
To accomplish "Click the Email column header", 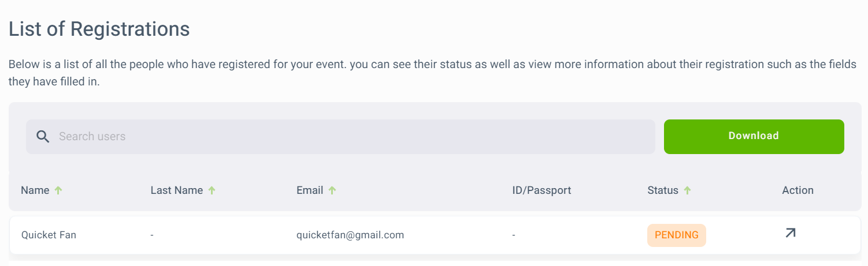I will [310, 190].
